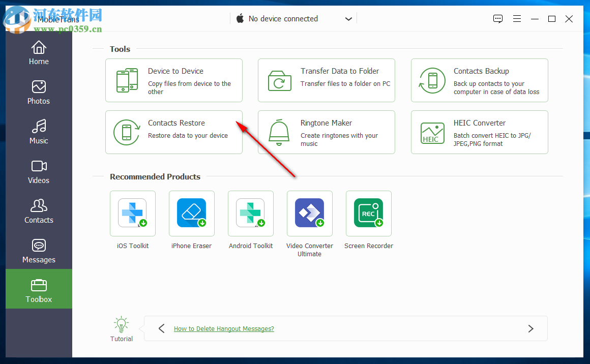Launch the Screen Recorder product
Image resolution: width=590 pixels, height=364 pixels.
(369, 214)
